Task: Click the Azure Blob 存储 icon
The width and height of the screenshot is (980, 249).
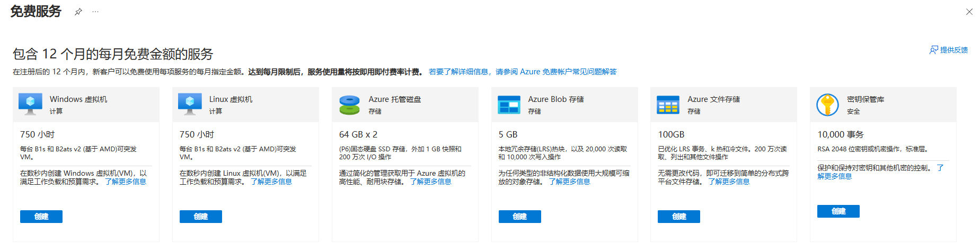Action: click(509, 105)
